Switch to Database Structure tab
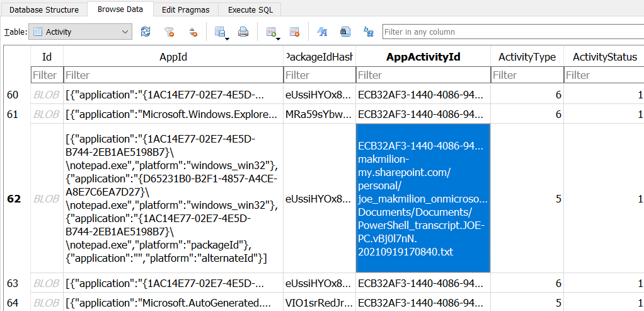Screen dimensions: 644x311 44,9
